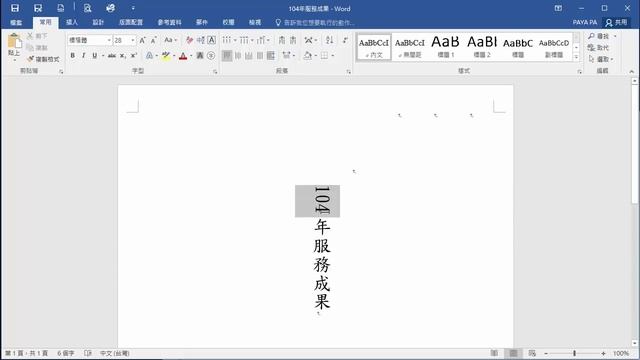The image size is (640, 360).
Task: Click the Line Spacing icon
Action: tap(287, 56)
